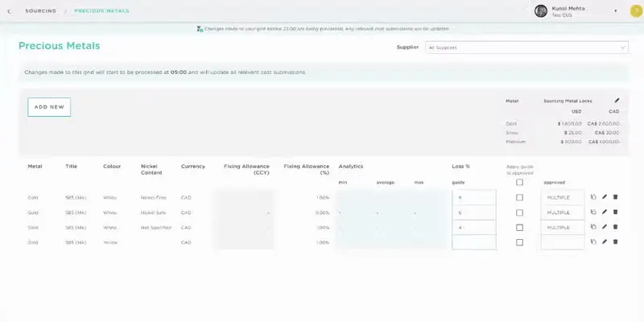Click the Metal column header
The image size is (644, 322).
point(35,167)
